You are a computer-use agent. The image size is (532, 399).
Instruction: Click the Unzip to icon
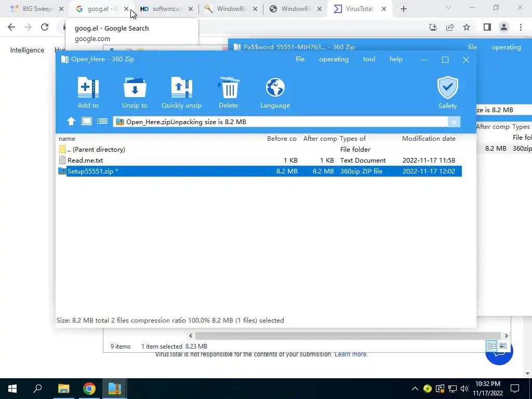[135, 92]
